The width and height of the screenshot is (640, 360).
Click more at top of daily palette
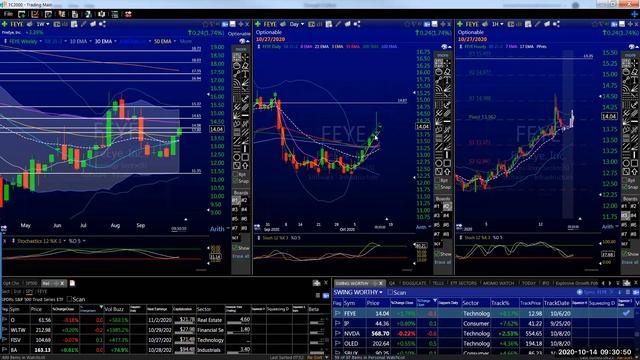click(442, 55)
